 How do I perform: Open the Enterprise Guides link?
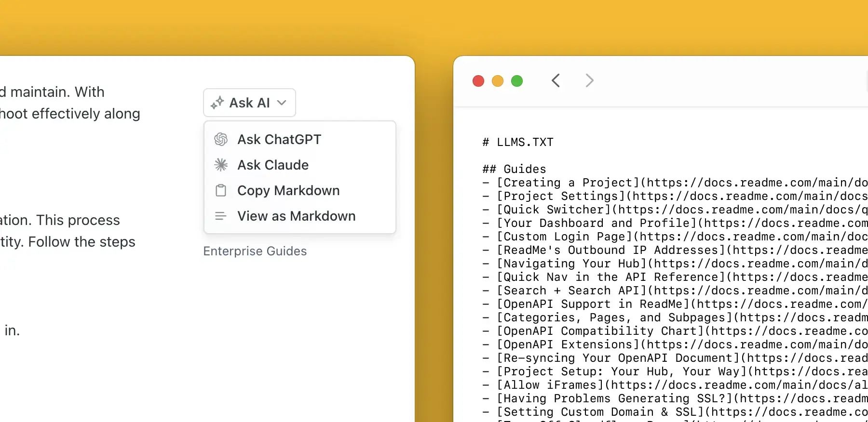point(255,251)
